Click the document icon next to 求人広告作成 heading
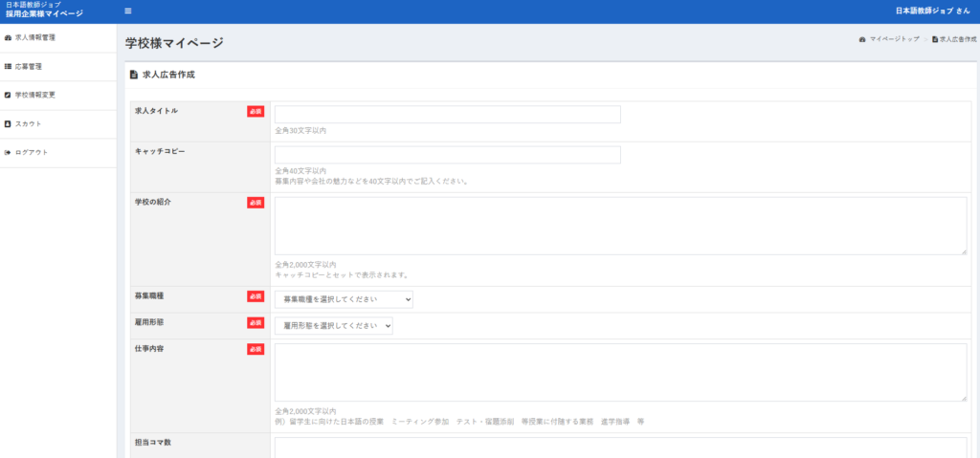The width and height of the screenshot is (980, 458). [x=134, y=75]
